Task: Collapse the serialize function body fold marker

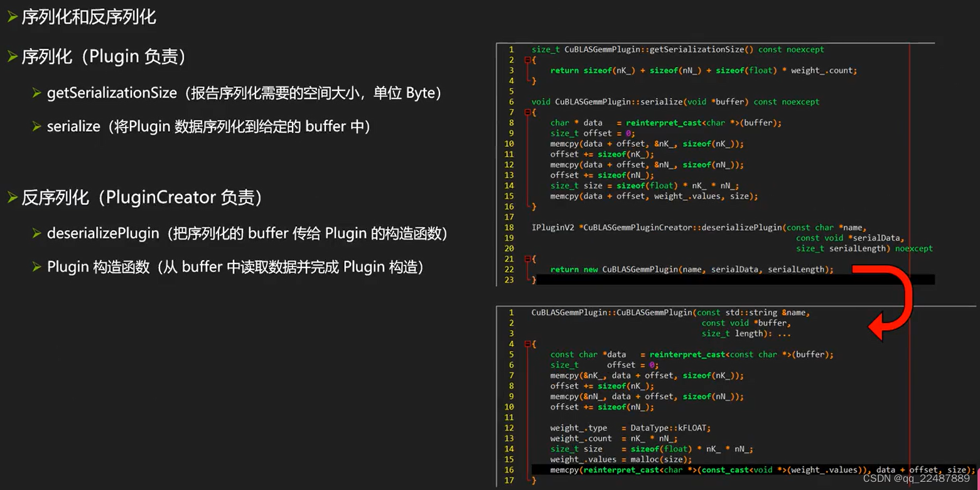Action: pyautogui.click(x=528, y=112)
